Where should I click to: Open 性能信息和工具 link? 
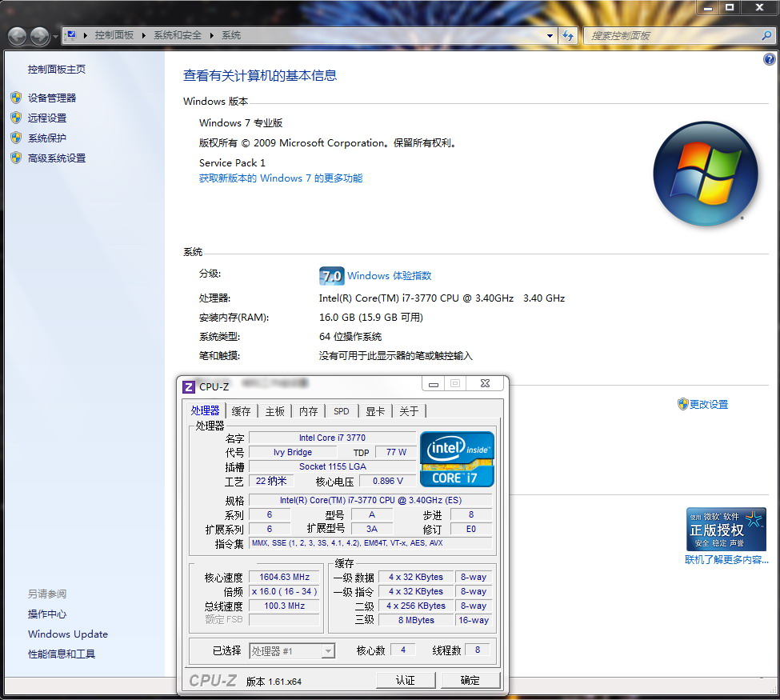click(x=61, y=654)
